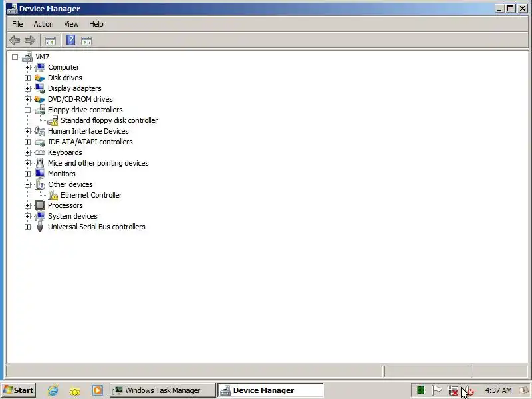Show or hide the console tree pane icon
The width and height of the screenshot is (532, 399).
(51, 41)
